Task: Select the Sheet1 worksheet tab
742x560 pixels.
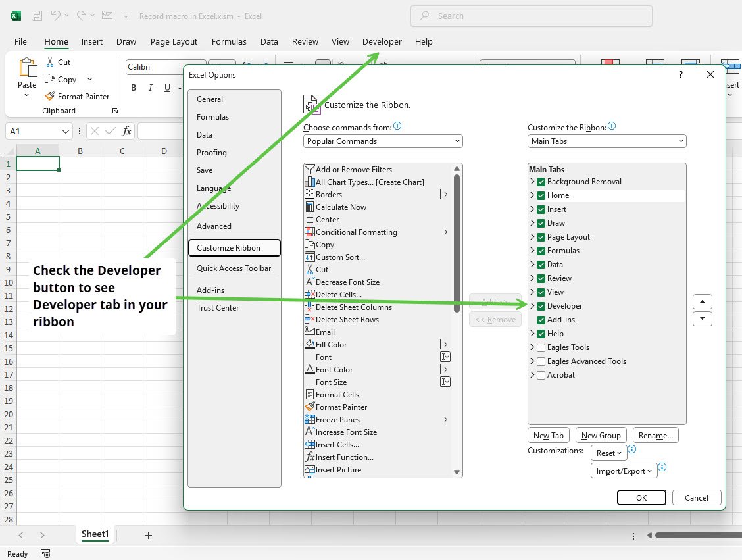Action: point(95,534)
